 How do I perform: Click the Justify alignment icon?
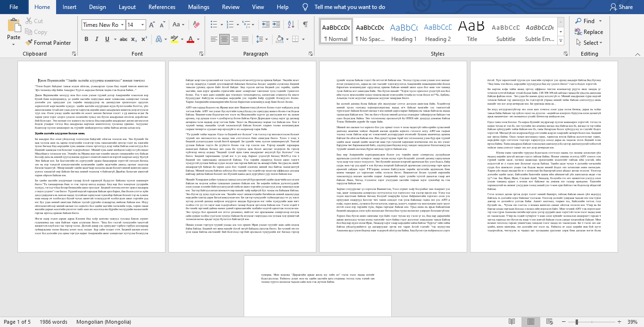(245, 39)
